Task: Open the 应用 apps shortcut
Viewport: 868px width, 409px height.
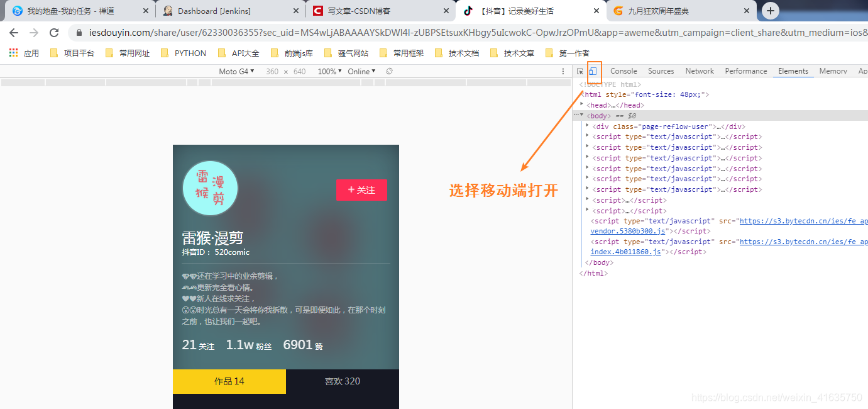Action: coord(25,53)
